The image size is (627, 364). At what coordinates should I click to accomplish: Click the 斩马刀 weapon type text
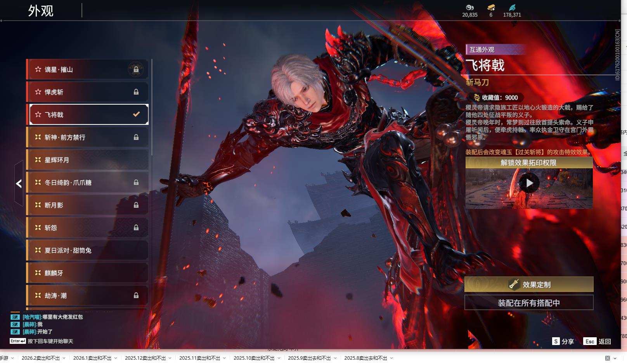(477, 82)
